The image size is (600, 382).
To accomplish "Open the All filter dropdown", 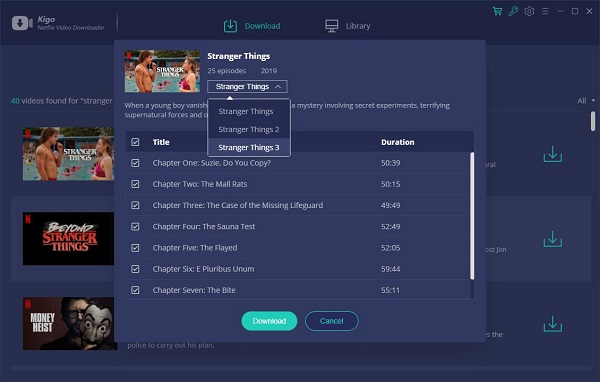I will pyautogui.click(x=586, y=101).
